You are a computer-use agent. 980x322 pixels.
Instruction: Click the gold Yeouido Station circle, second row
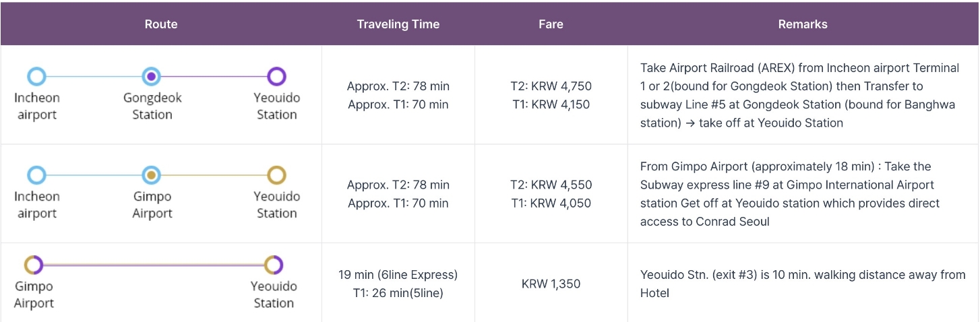pyautogui.click(x=276, y=175)
